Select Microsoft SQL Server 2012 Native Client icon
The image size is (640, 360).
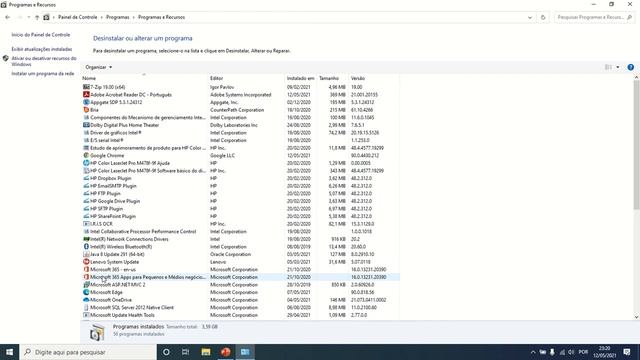coord(86,307)
